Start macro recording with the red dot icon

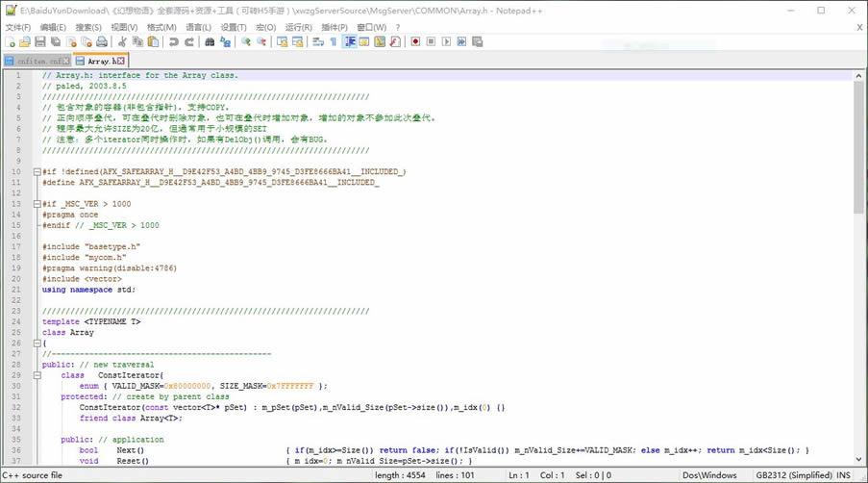click(415, 42)
